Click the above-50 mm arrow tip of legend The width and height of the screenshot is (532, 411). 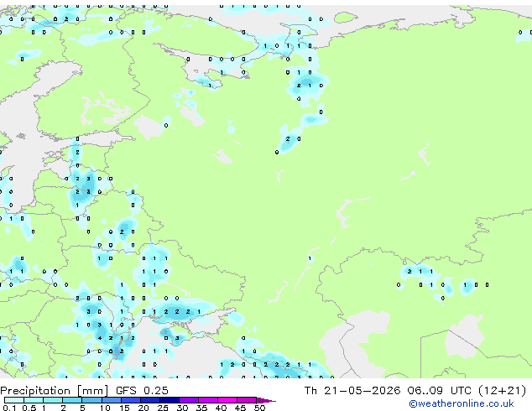click(x=266, y=400)
